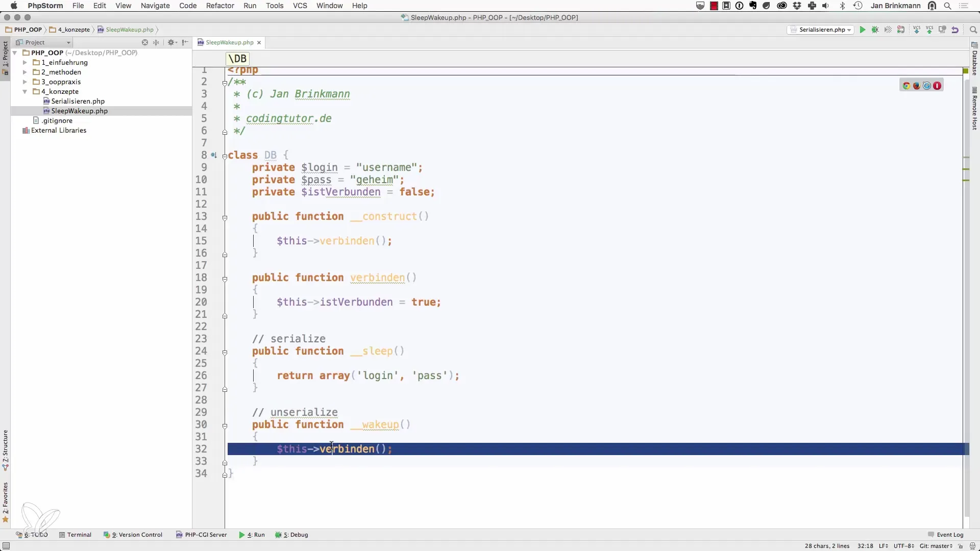Select Serialisieren.php in project tree

(x=78, y=101)
